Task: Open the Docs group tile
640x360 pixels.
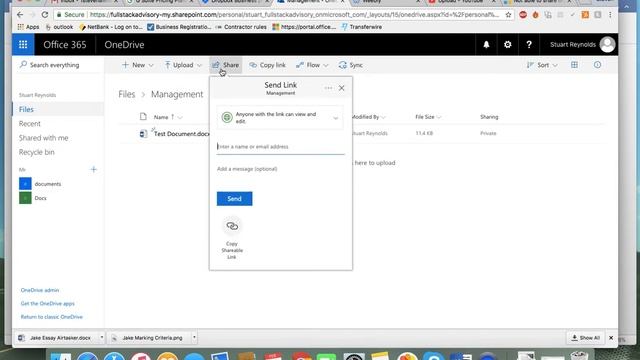Action: pos(25,198)
